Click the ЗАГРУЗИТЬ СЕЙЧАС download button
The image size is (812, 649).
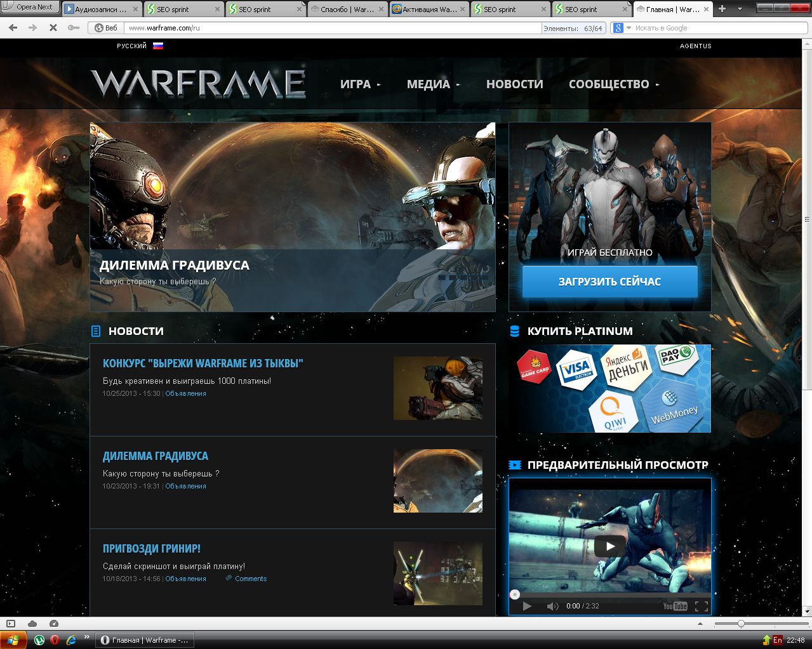pyautogui.click(x=609, y=282)
